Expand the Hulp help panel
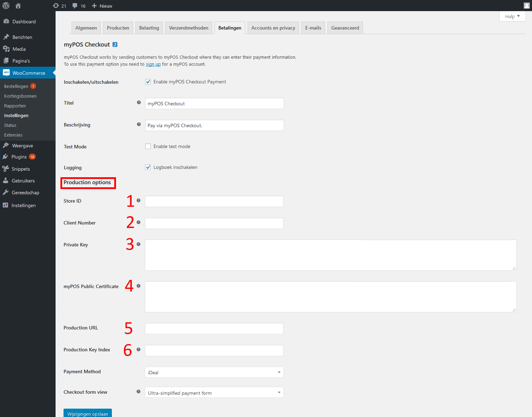 [512, 16]
